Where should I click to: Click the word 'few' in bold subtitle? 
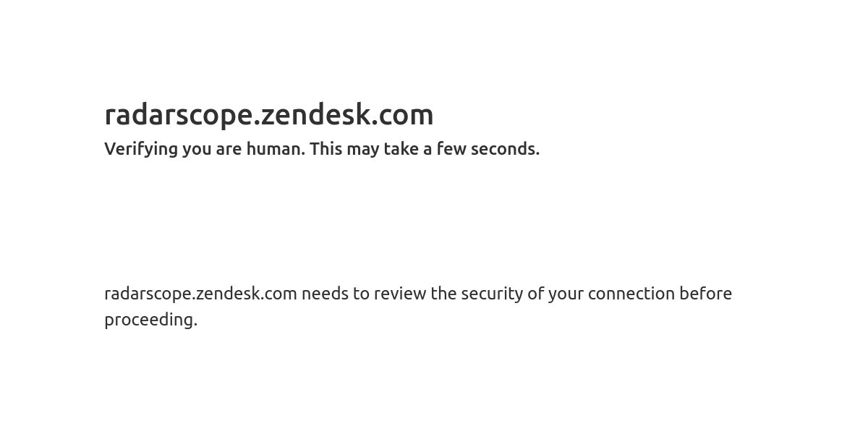click(451, 149)
